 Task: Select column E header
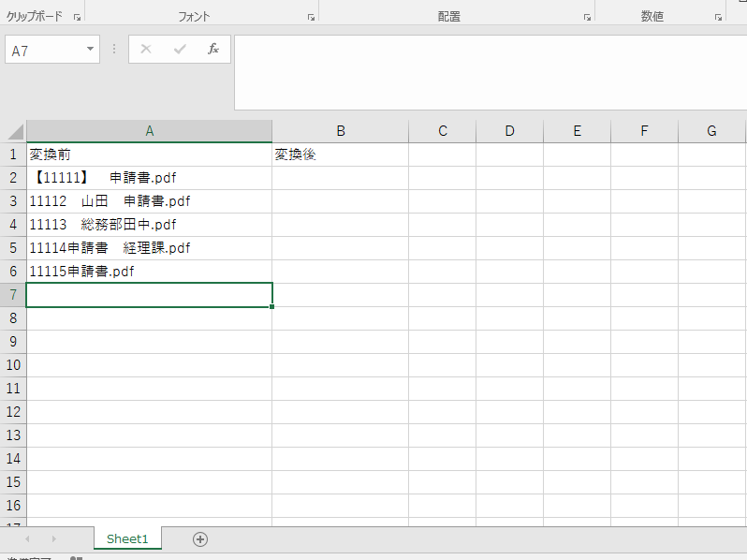[x=577, y=131]
